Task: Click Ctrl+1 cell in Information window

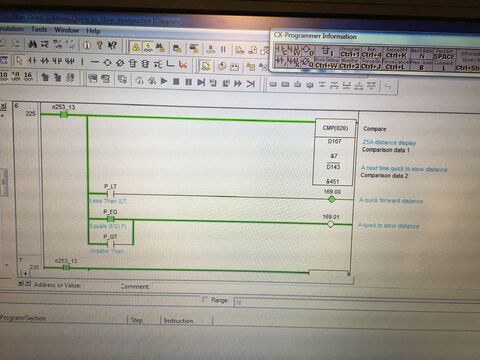Action: (x=350, y=53)
